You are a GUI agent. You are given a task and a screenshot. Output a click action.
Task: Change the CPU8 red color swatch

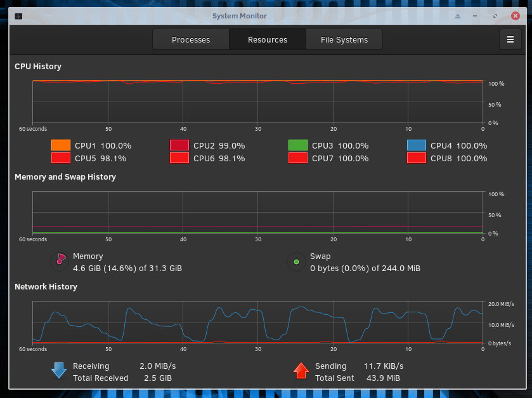417,158
